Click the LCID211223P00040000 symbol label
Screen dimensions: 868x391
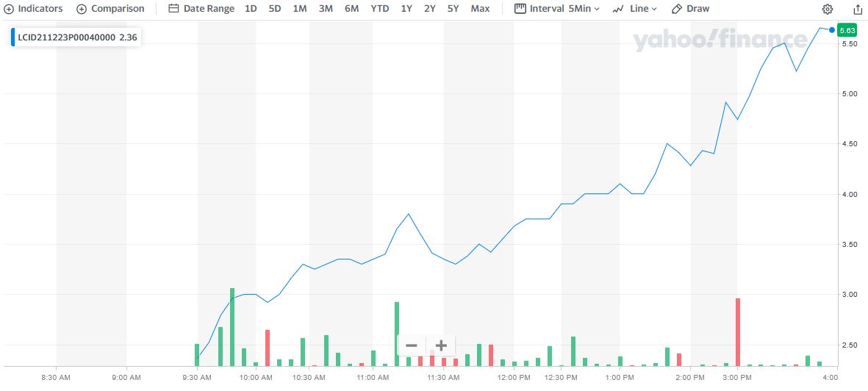(x=66, y=37)
